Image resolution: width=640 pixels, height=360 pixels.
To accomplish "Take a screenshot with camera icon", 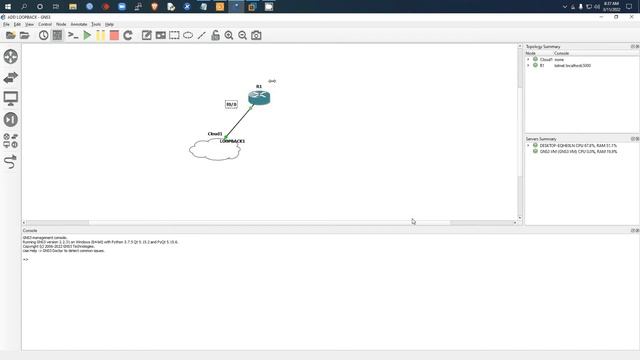I will coord(256,36).
